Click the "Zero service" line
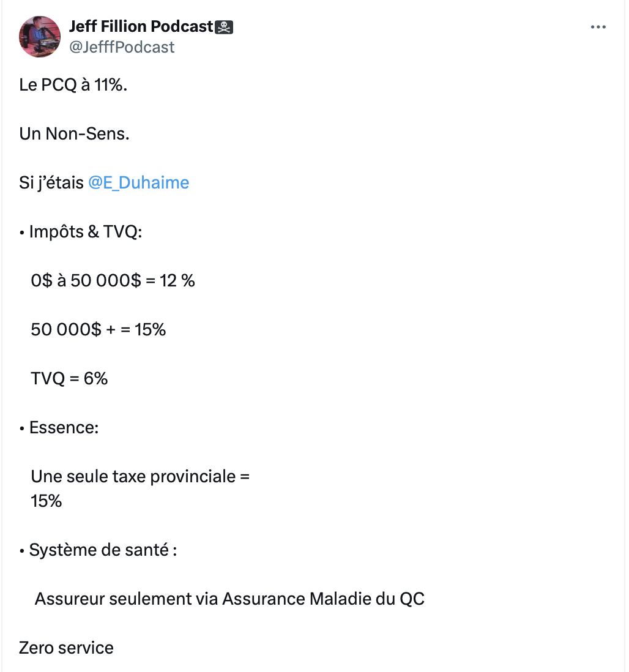Image resolution: width=629 pixels, height=672 pixels. pyautogui.click(x=67, y=648)
